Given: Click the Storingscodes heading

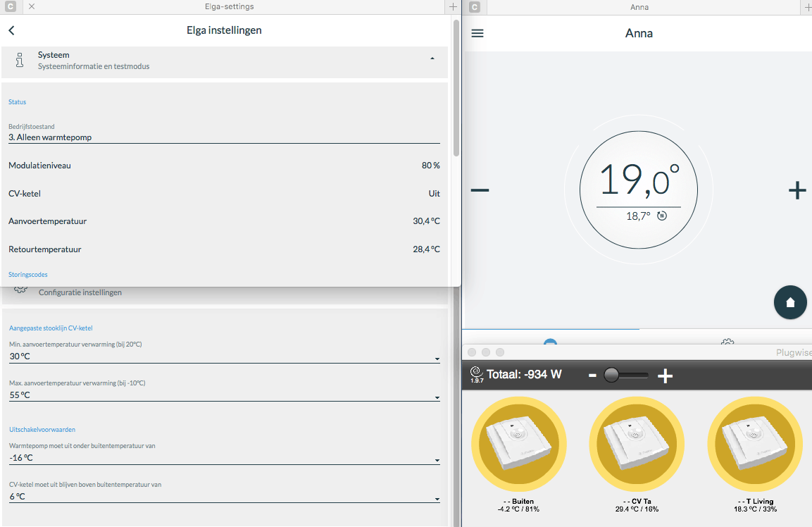Looking at the screenshot, I should pyautogui.click(x=28, y=275).
